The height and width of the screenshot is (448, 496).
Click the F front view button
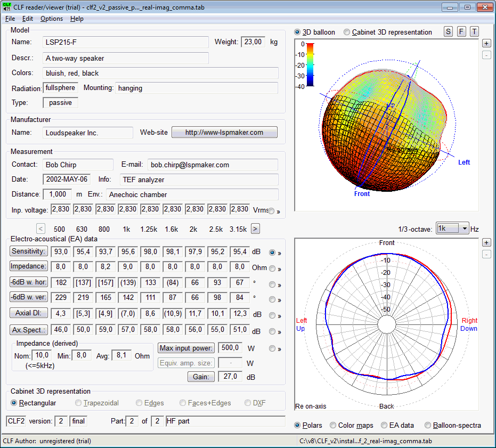click(461, 31)
